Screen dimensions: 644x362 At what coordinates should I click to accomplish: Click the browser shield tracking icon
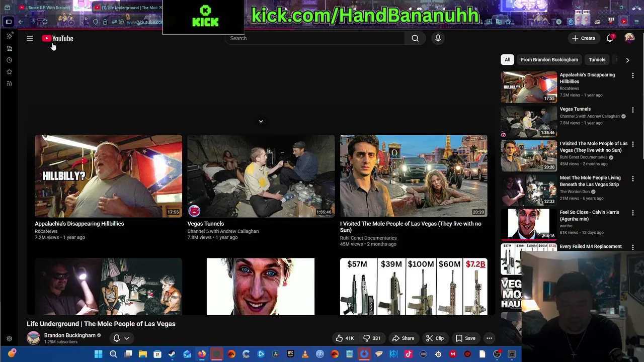[96, 22]
